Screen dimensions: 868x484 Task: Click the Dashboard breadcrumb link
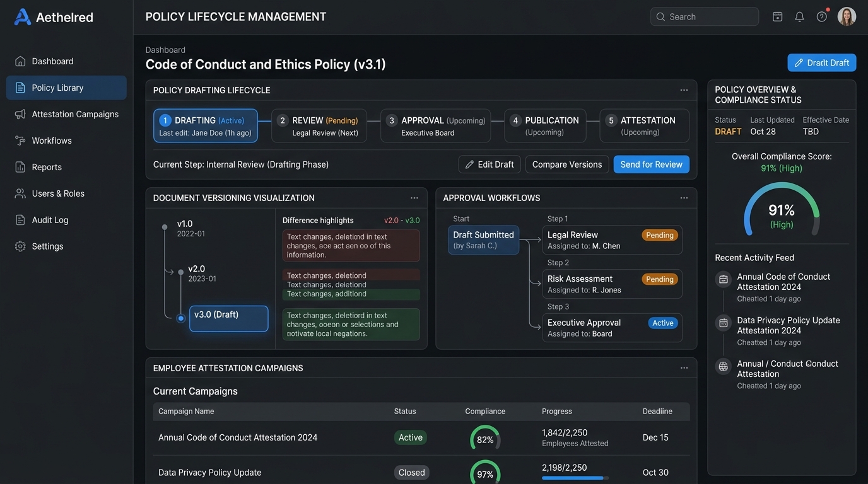[165, 50]
